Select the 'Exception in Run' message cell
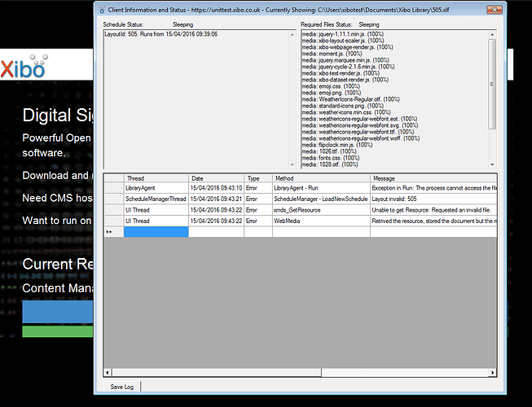This screenshot has height=407, width=532. (x=433, y=188)
